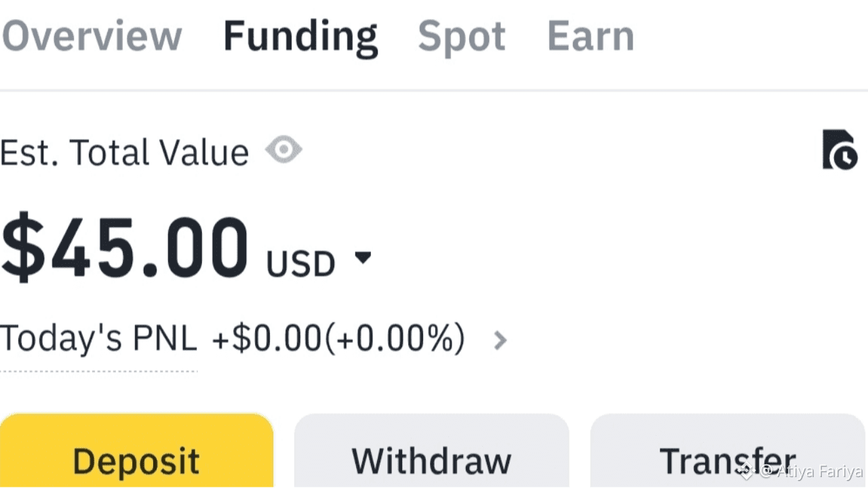Image resolution: width=868 pixels, height=488 pixels.
Task: Click the $45.00 total balance
Action: pos(125,246)
